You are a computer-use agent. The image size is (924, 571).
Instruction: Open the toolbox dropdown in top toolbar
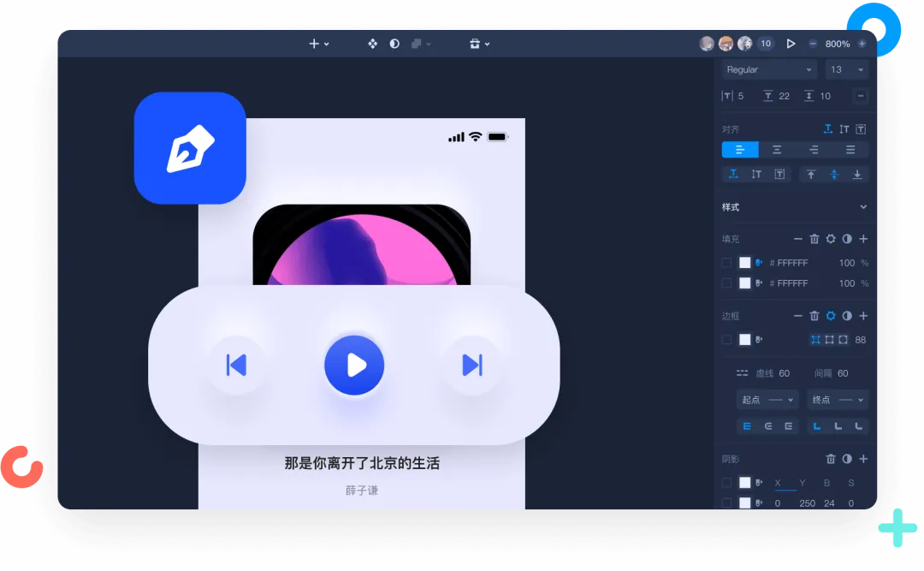point(480,44)
